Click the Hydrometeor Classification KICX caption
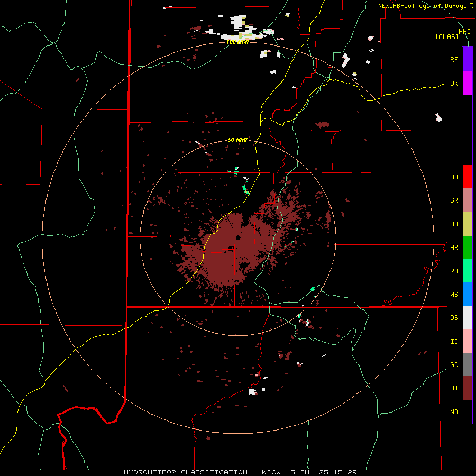 click(240, 472)
